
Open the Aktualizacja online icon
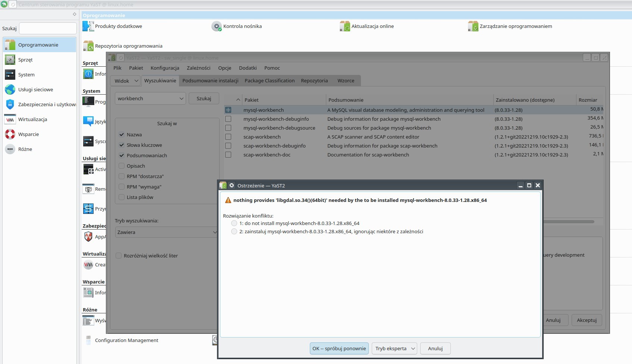tap(345, 26)
